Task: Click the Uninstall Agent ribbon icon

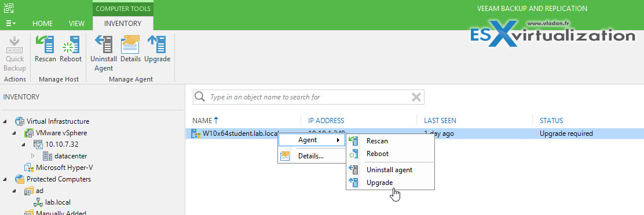Action: click(104, 45)
